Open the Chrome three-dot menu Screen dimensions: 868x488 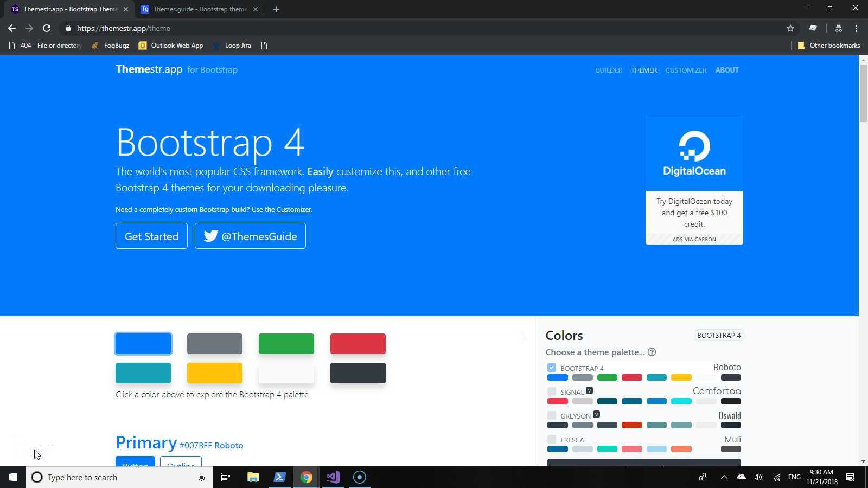click(857, 28)
